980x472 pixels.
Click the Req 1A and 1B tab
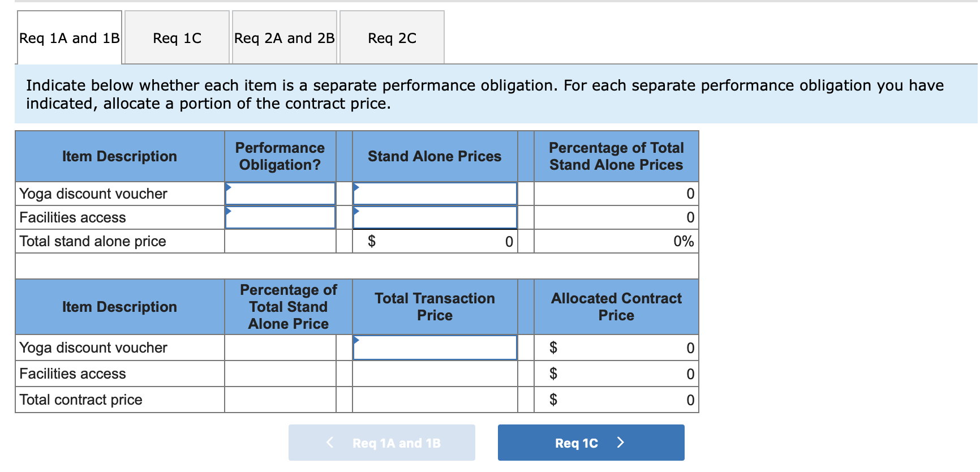70,38
